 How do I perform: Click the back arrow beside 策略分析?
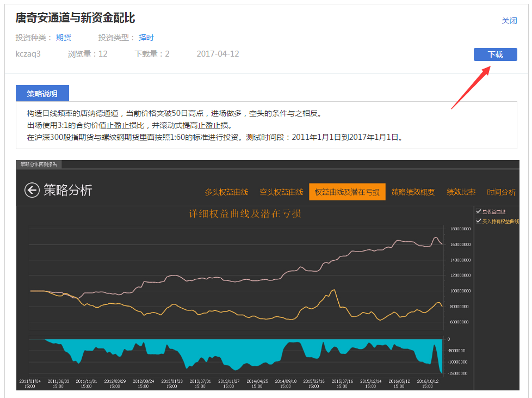pos(32,190)
